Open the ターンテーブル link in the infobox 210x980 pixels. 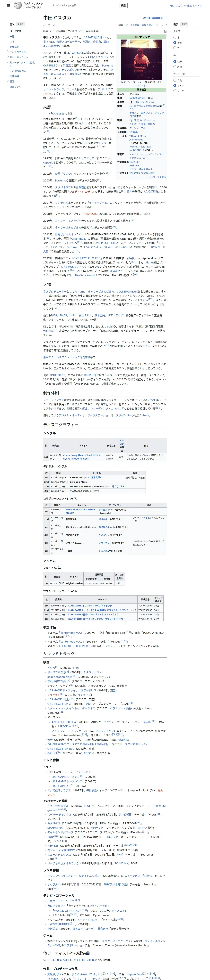pyautogui.click(x=137, y=128)
